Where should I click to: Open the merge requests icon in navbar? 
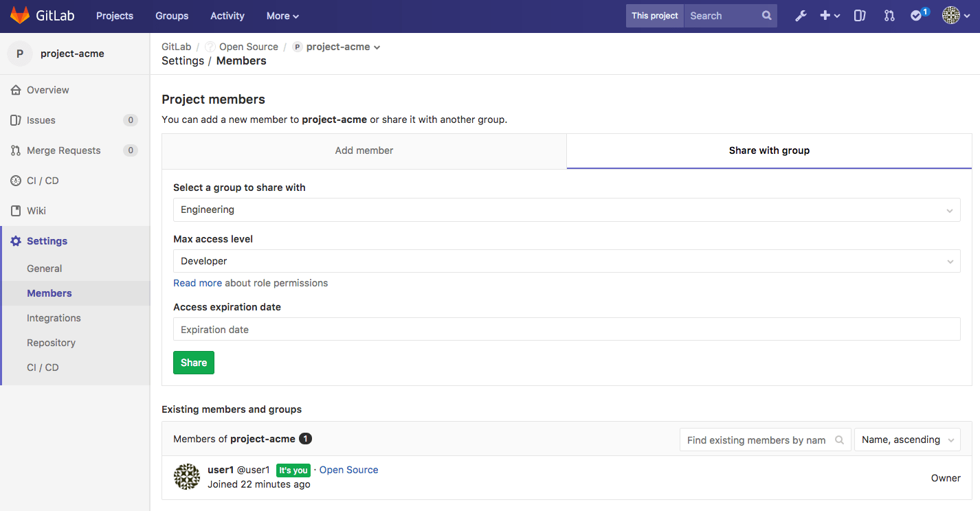coord(889,15)
